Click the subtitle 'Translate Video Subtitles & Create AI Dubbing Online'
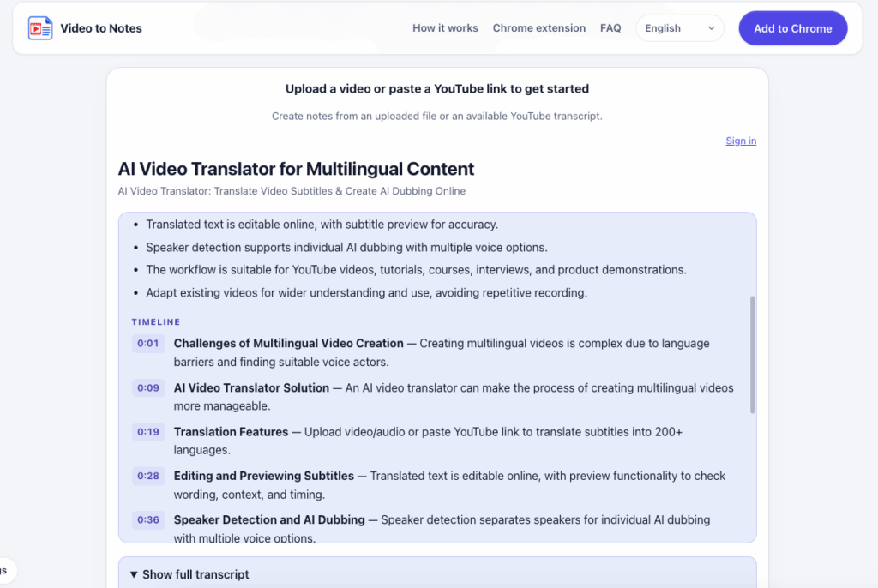Screen dimensions: 878x588 click(340, 191)
